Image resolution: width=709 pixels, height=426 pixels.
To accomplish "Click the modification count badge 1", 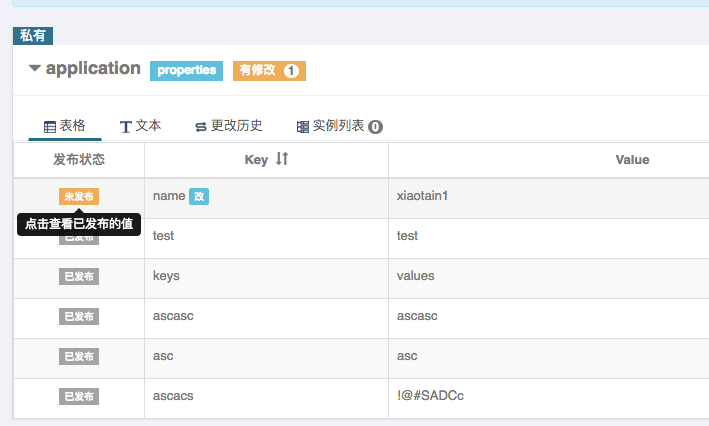I will tap(291, 71).
